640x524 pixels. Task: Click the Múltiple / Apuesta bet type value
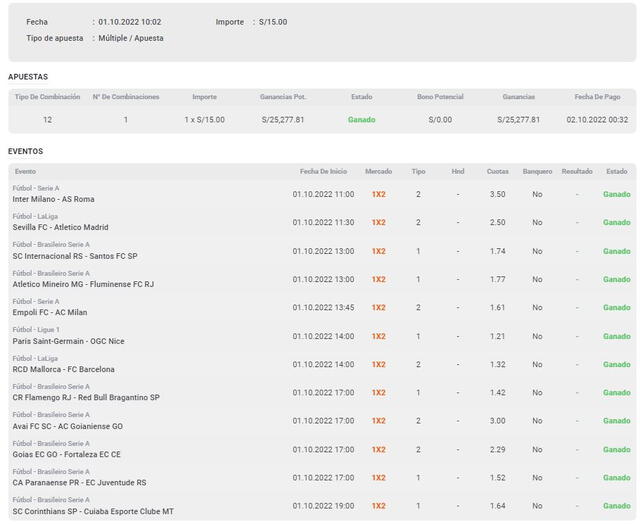tap(131, 38)
